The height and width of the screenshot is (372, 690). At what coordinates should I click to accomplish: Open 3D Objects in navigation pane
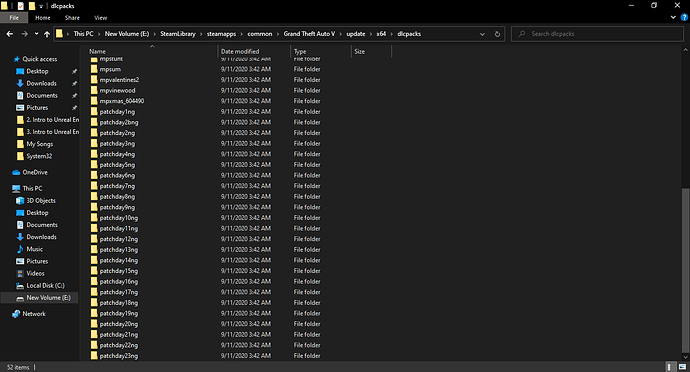click(41, 201)
